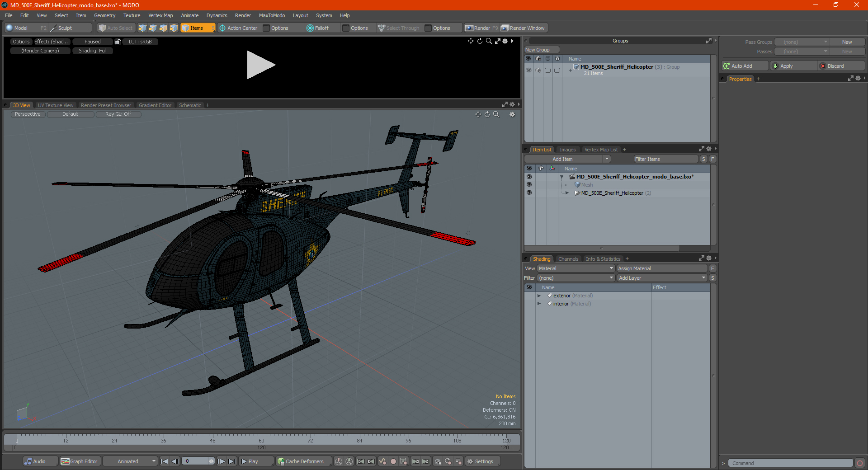This screenshot has height=470, width=868.
Task: Click the New Group button
Action: click(542, 50)
